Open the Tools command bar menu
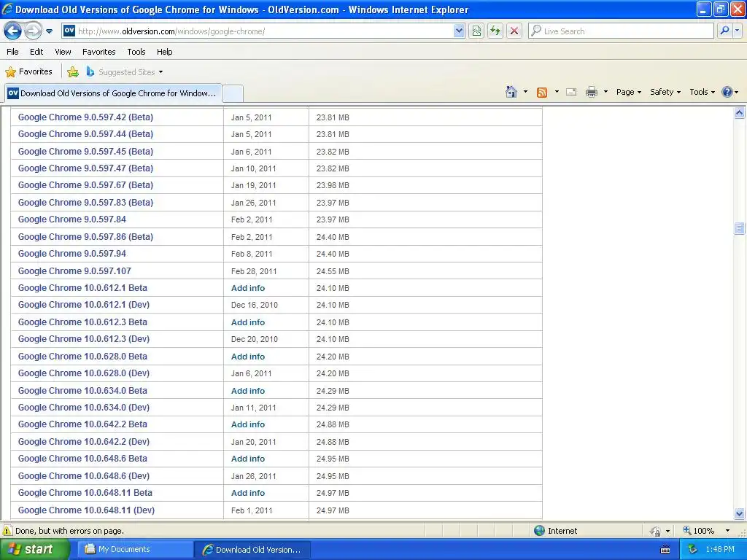This screenshot has height=560, width=747. click(x=703, y=92)
